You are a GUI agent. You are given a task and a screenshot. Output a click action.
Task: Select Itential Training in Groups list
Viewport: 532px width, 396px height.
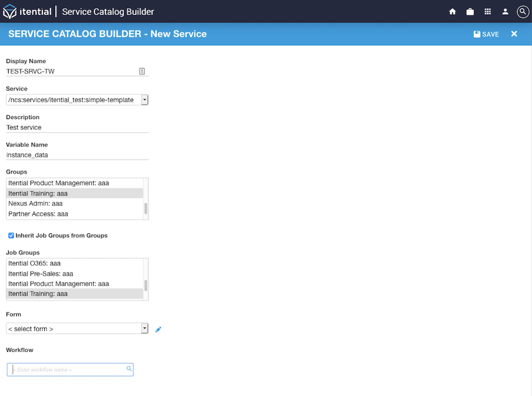pyautogui.click(x=75, y=193)
